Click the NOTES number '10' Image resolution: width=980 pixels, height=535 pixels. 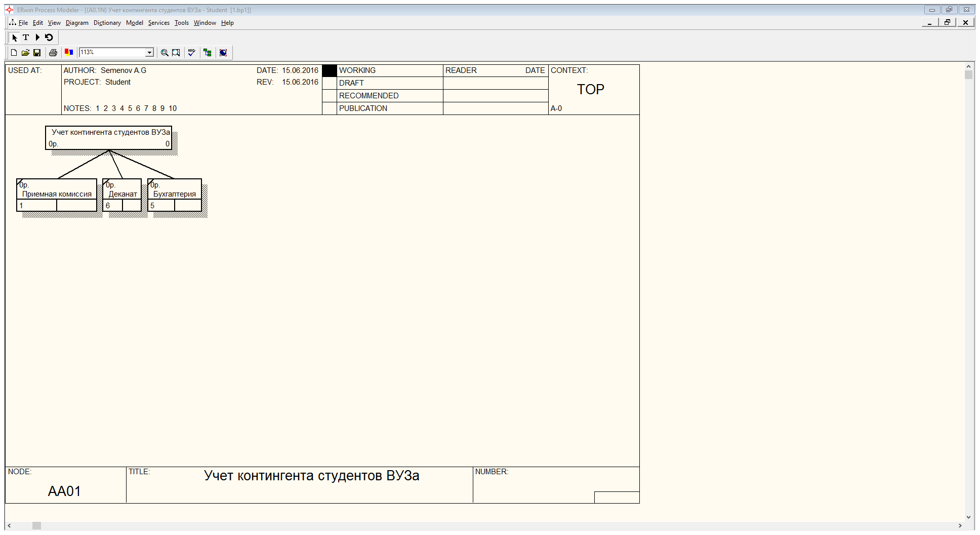tap(173, 108)
